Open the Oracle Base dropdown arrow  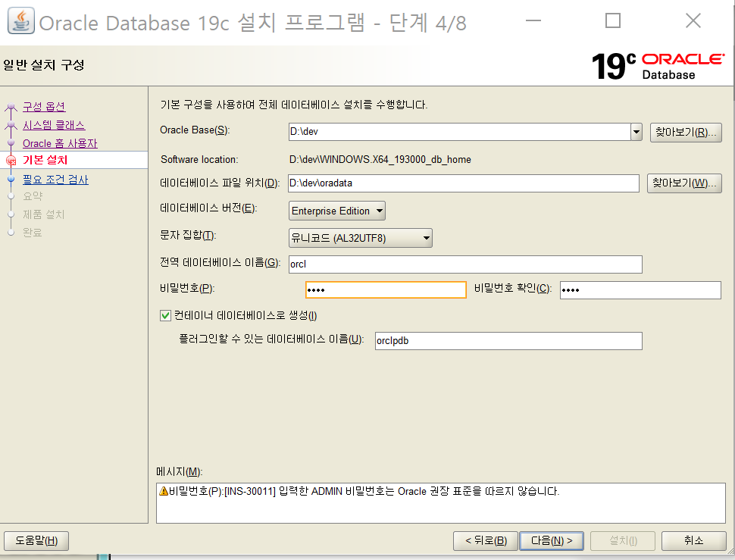click(x=636, y=132)
